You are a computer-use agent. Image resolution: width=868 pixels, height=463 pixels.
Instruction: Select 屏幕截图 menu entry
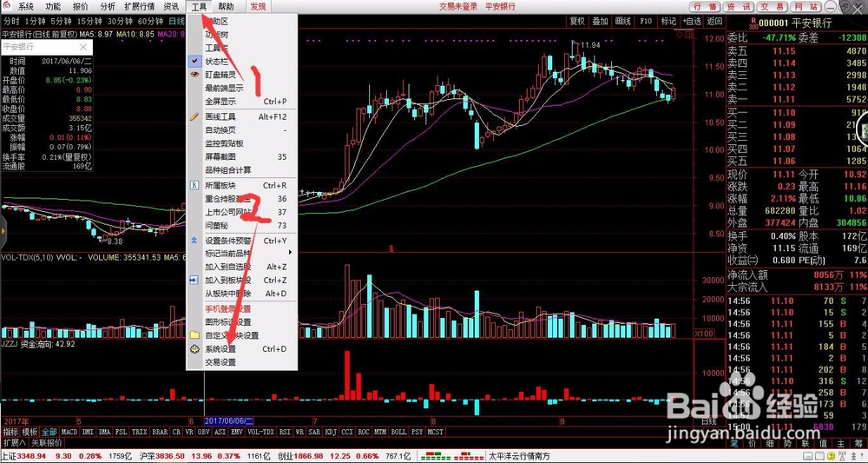[242, 156]
